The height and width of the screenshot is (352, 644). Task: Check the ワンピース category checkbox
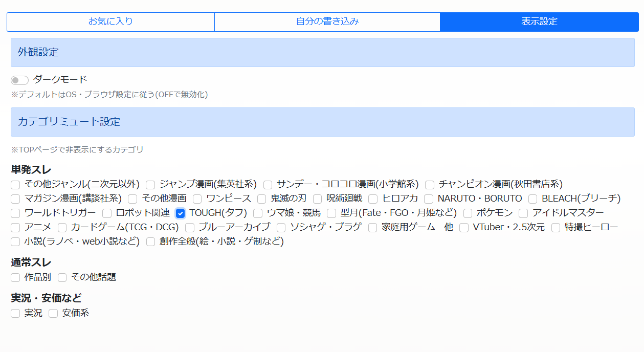point(197,199)
